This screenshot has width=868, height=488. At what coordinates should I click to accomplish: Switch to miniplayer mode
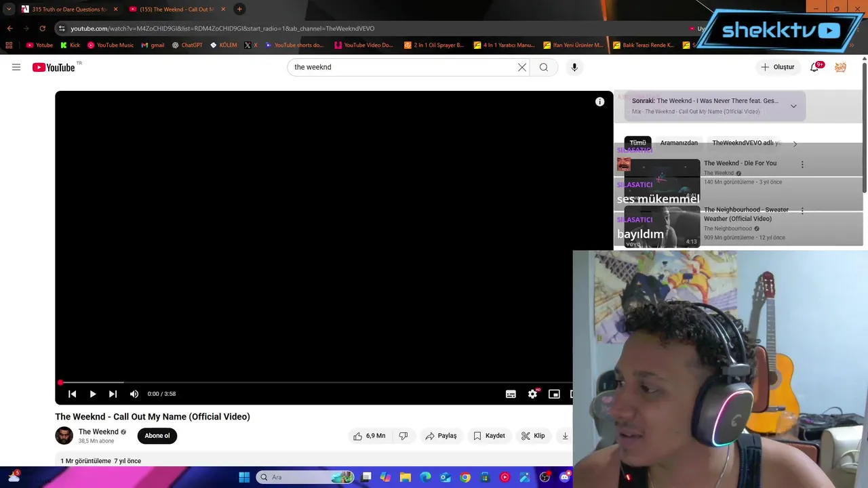point(554,394)
